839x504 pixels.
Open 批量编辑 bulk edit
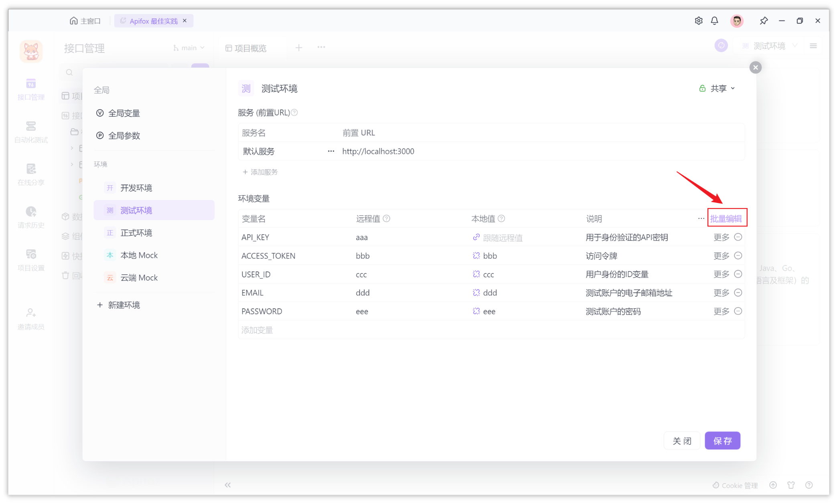tap(726, 219)
